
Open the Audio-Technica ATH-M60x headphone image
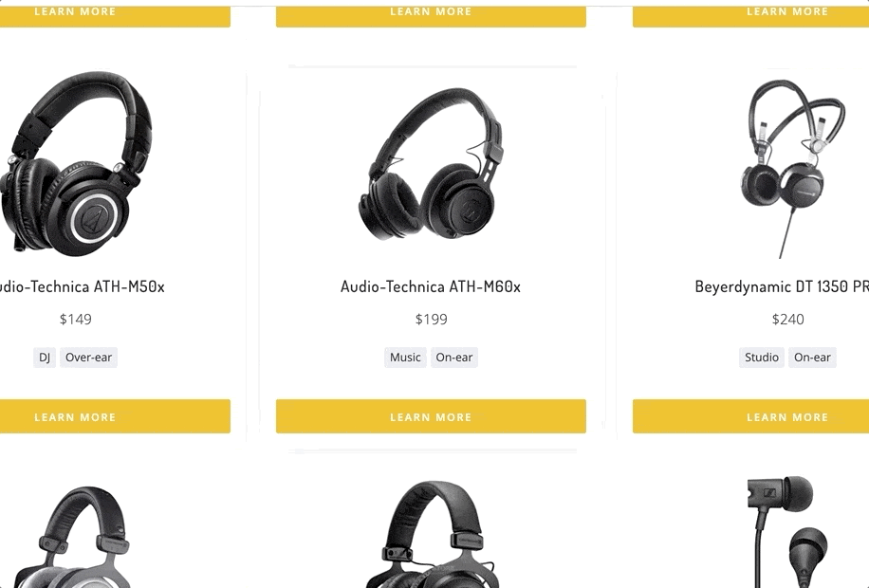(431, 164)
